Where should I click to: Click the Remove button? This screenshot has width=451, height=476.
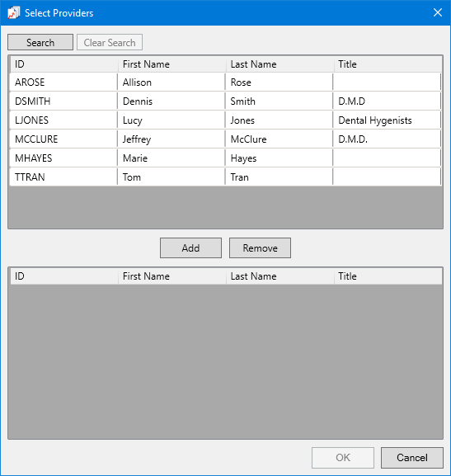coord(260,248)
